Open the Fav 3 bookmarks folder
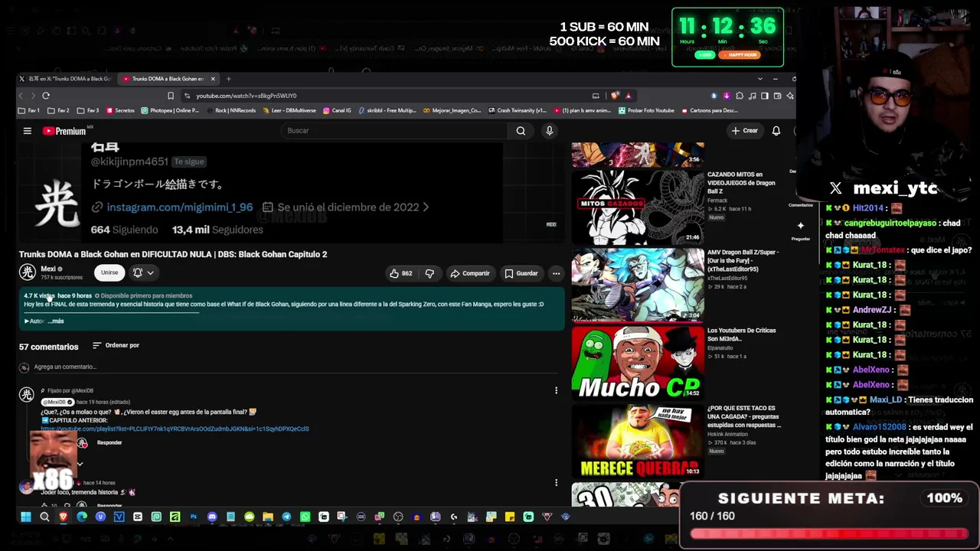 point(89,110)
